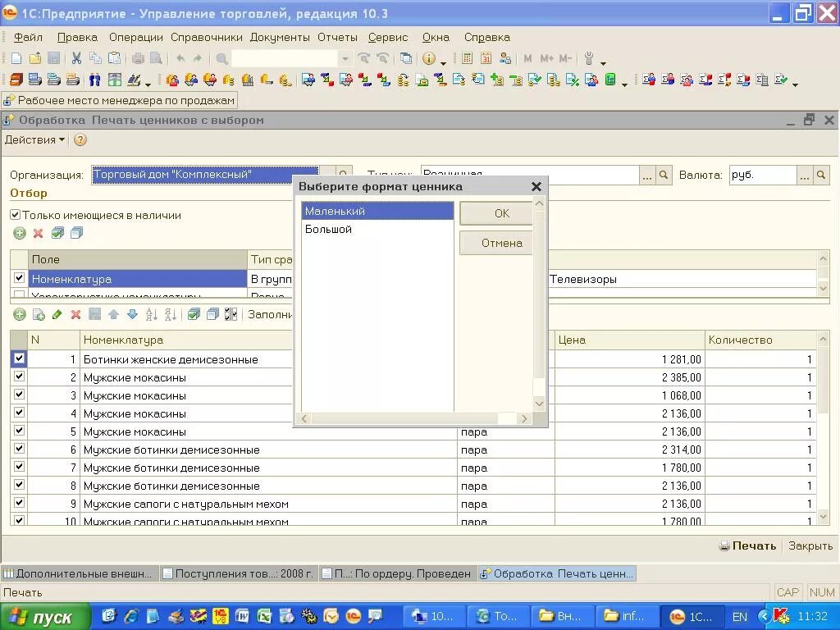This screenshot has width=840, height=630.
Task: Open the Отчеты menu
Action: click(337, 38)
